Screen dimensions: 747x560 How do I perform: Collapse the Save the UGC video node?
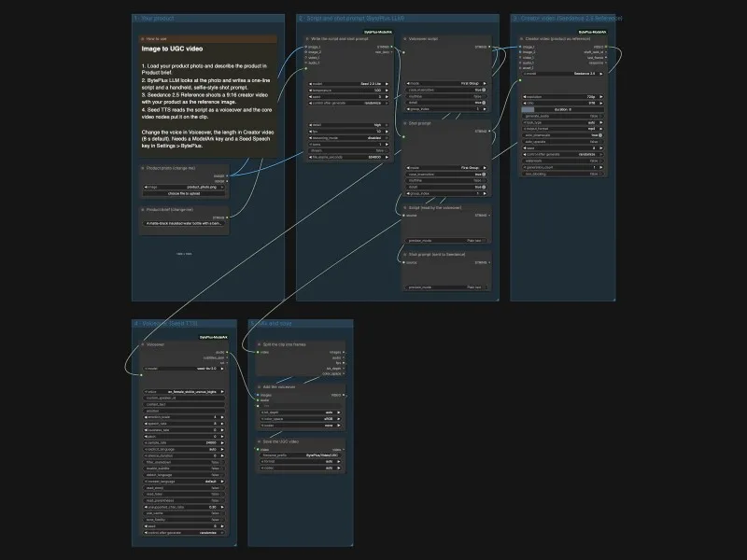260,441
